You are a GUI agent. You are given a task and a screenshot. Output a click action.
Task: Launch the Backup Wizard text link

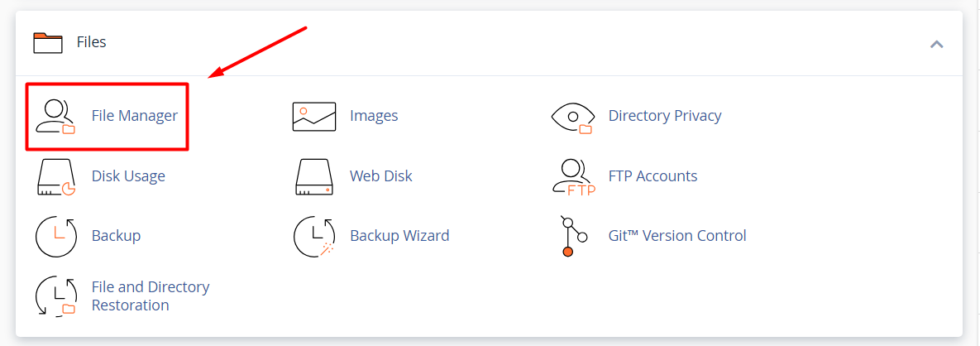tap(399, 236)
